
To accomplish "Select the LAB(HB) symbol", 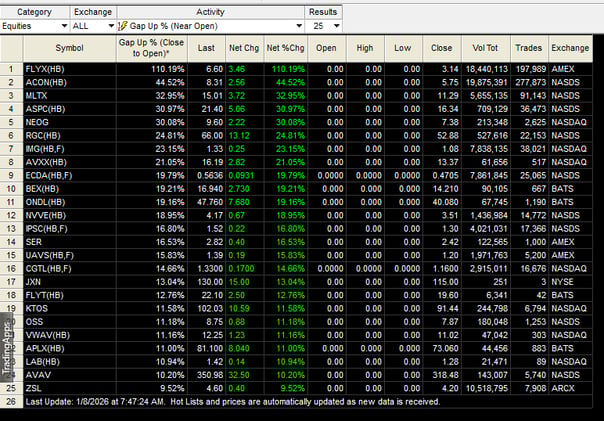I will pos(43,362).
